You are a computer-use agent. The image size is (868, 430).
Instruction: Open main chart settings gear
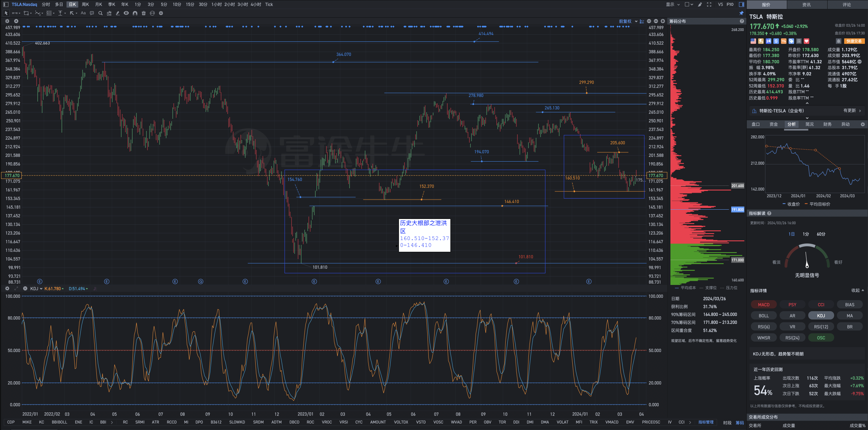click(x=7, y=21)
